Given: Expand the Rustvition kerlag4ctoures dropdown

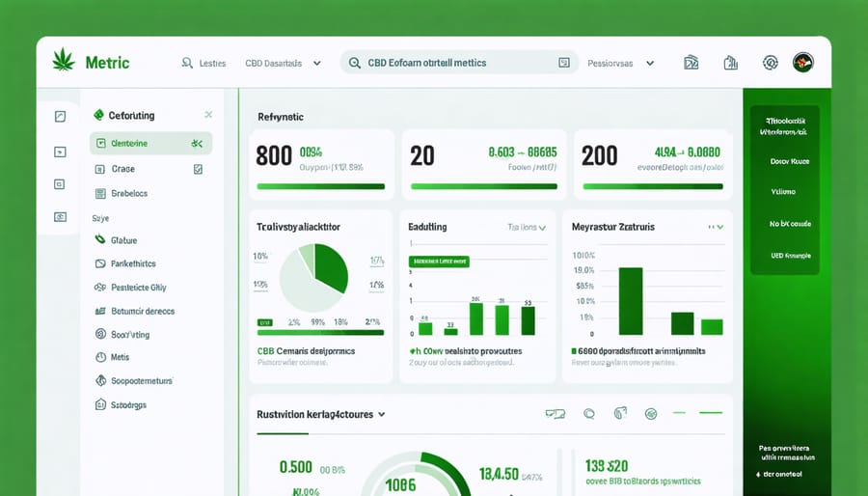Looking at the screenshot, I should tap(382, 414).
